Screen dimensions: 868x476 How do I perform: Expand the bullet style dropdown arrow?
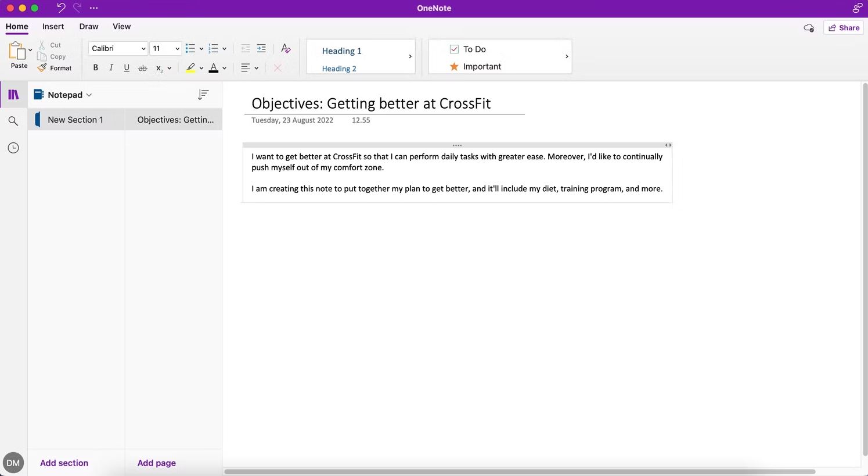201,49
